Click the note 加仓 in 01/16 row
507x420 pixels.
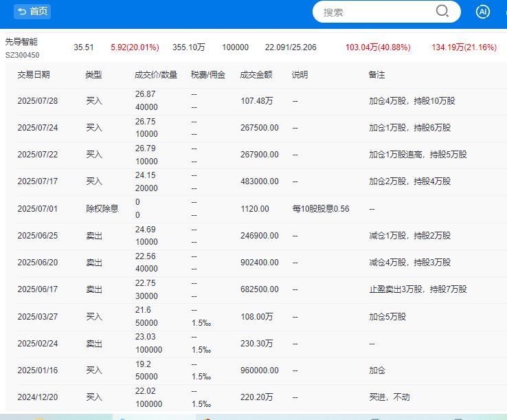(377, 371)
